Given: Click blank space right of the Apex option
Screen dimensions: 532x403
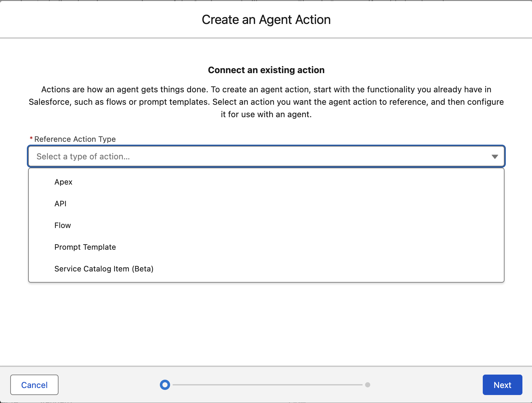Looking at the screenshot, I should coord(288,182).
